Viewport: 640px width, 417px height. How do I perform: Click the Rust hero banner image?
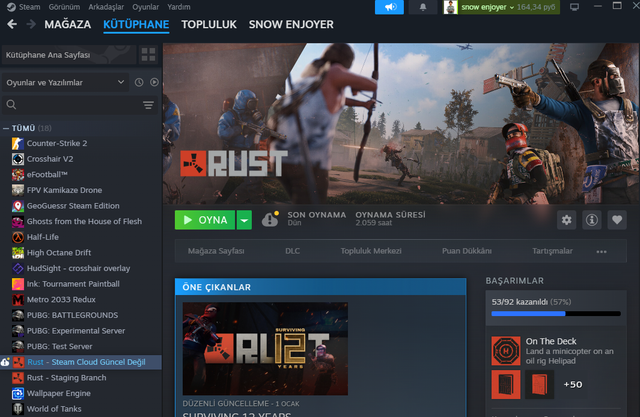point(401,124)
